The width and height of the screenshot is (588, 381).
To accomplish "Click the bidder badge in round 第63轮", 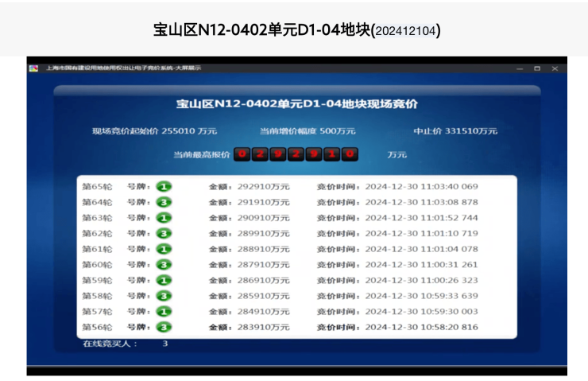I will click(164, 218).
